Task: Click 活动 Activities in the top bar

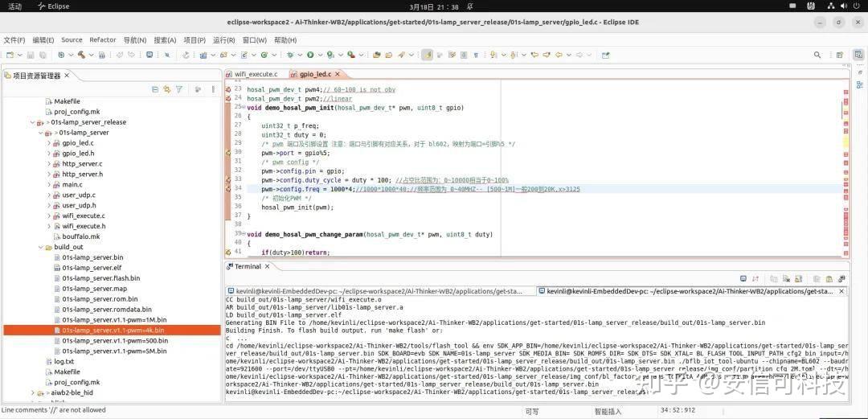Action: 15,6
